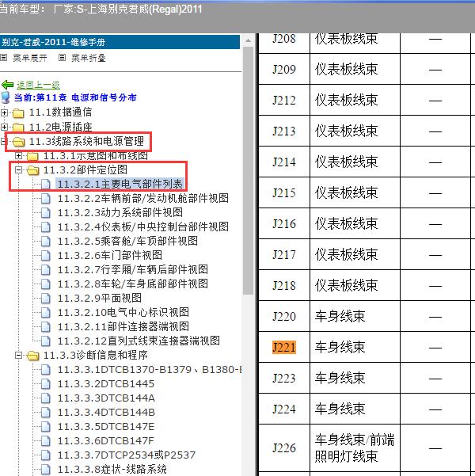
Task: Click the current chapter computer icon
Action: pos(6,97)
